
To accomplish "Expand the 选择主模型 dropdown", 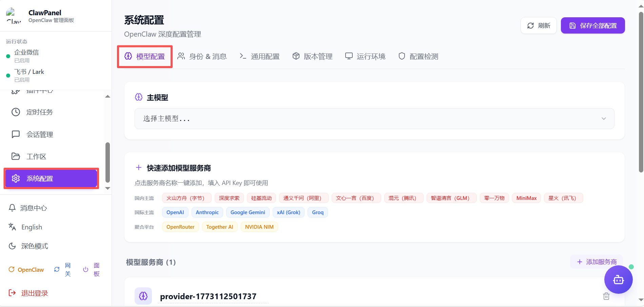I will coord(374,119).
